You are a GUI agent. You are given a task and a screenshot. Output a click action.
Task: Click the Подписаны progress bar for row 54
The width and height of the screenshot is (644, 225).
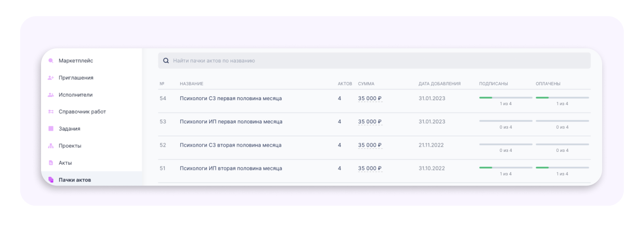click(x=506, y=98)
